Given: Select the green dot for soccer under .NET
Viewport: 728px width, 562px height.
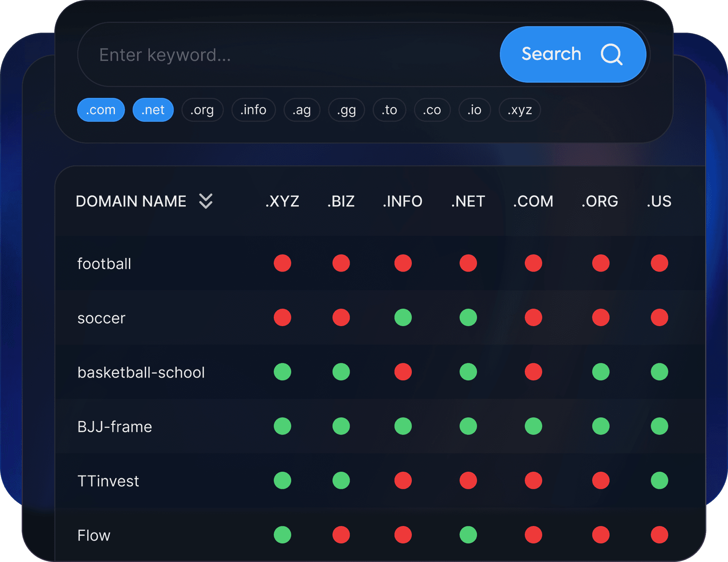Looking at the screenshot, I should [468, 318].
